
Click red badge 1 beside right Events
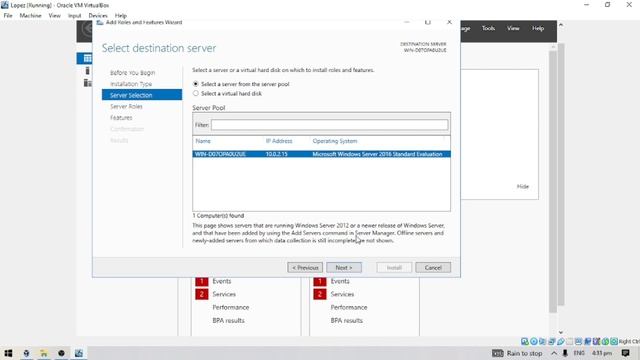320,281
